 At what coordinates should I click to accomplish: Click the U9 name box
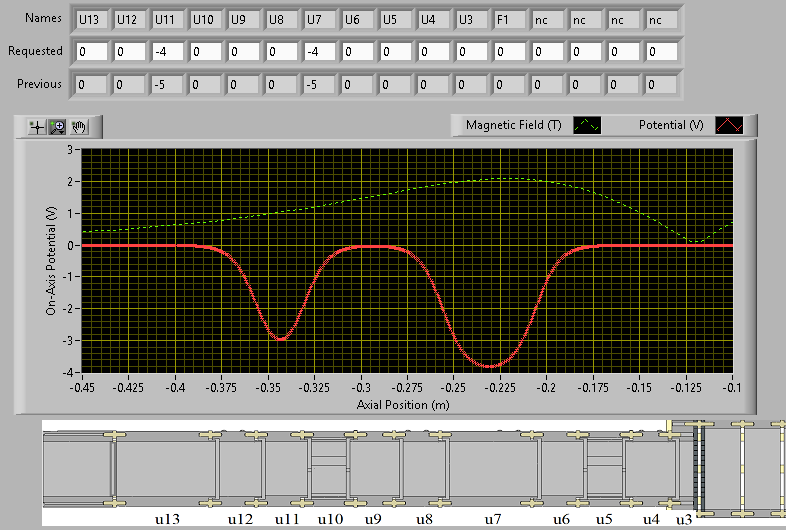tap(244, 20)
